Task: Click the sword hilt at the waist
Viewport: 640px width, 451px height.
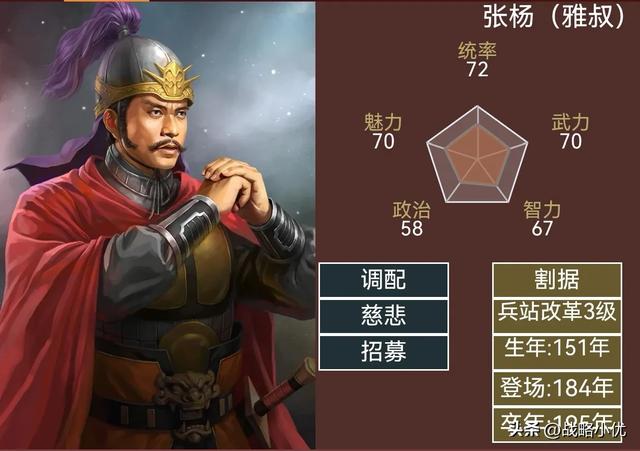Action: point(286,386)
